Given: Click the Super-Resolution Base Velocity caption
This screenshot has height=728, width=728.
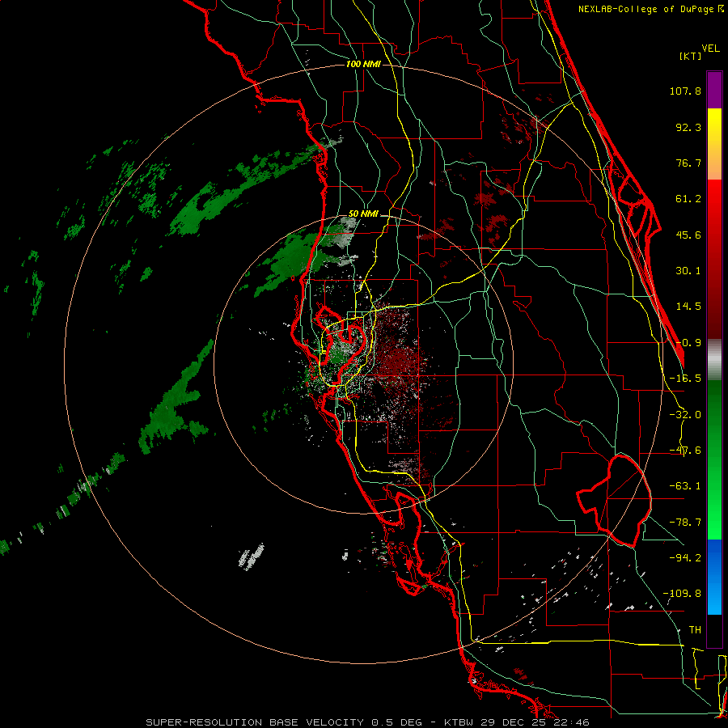Looking at the screenshot, I should (368, 722).
